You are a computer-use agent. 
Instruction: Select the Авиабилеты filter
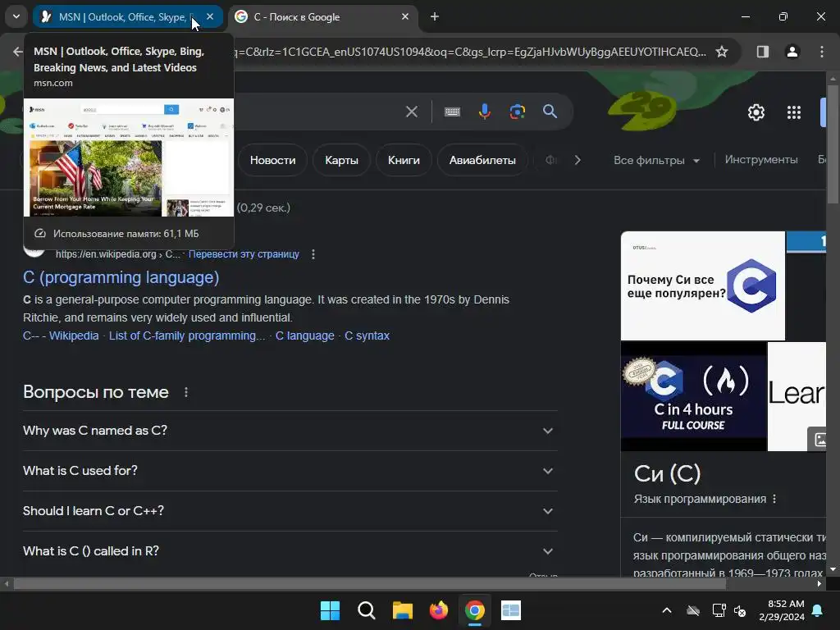(482, 160)
